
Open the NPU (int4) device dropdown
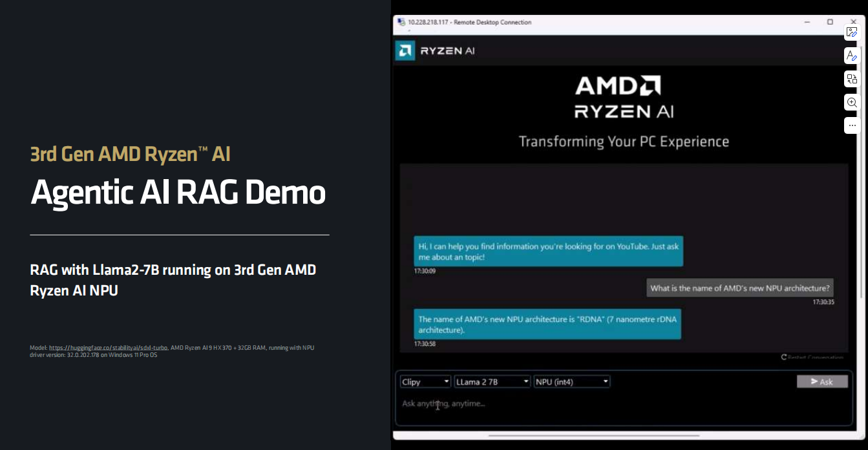coord(572,381)
